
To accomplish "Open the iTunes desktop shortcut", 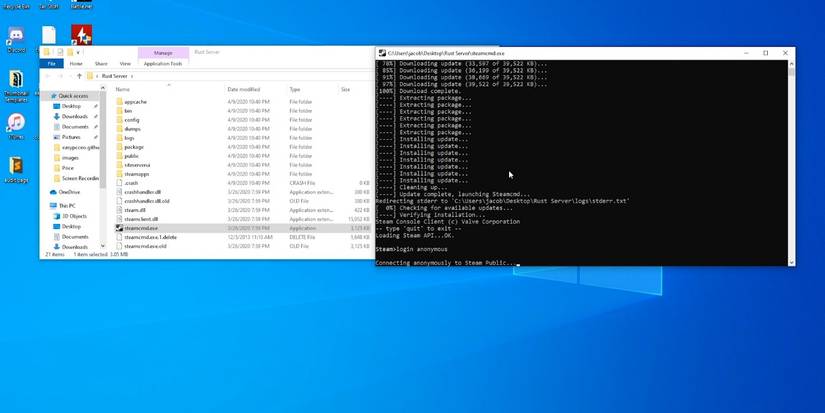I will [x=16, y=124].
